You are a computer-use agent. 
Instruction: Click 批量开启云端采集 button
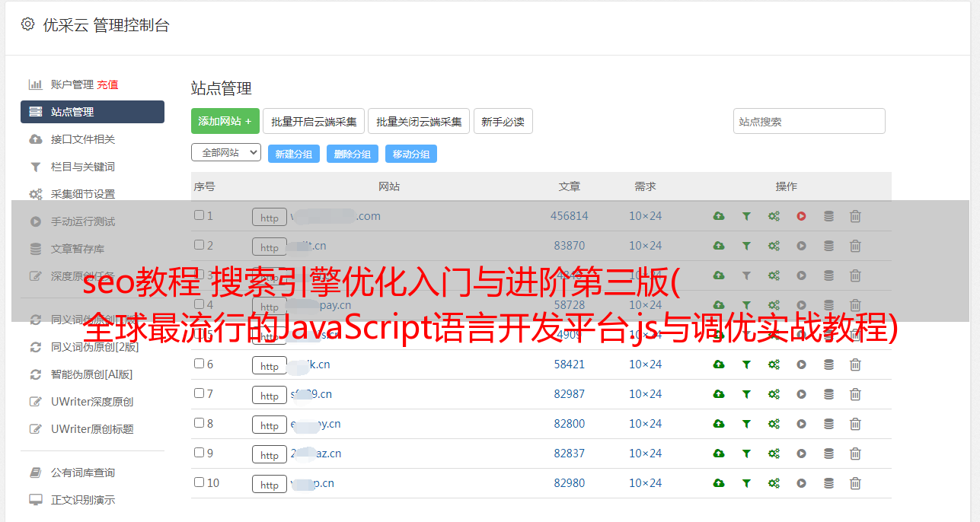click(314, 121)
